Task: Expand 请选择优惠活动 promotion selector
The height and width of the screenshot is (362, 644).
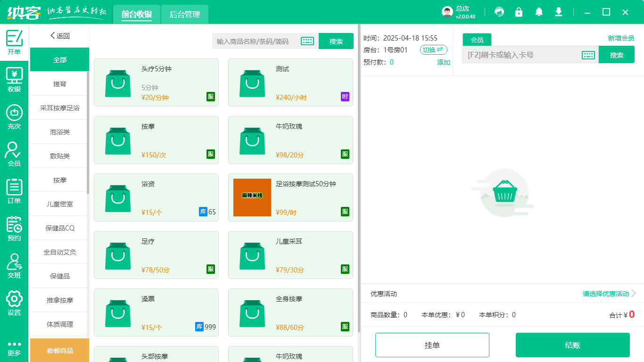Action: coord(609,294)
